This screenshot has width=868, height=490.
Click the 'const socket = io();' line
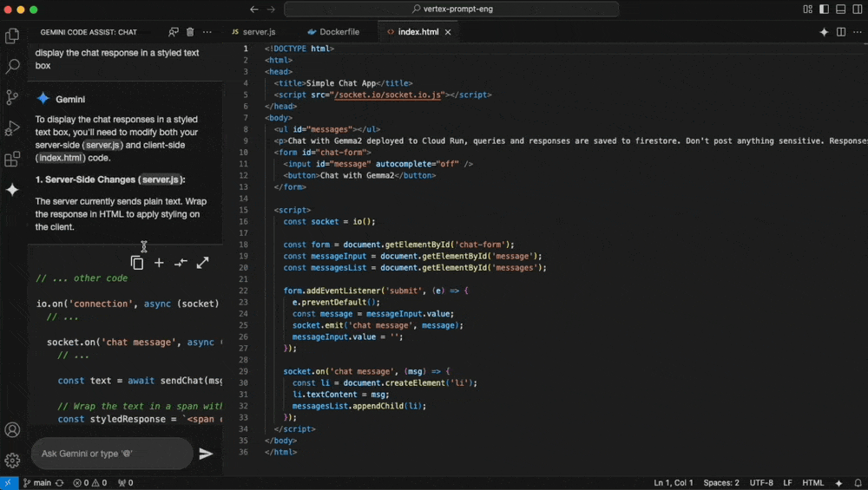[x=329, y=221]
